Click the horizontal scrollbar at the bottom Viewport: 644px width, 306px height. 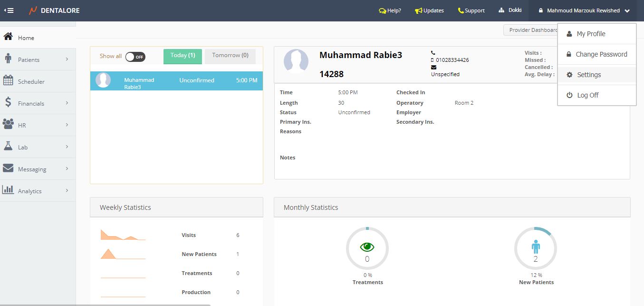click(x=105, y=305)
